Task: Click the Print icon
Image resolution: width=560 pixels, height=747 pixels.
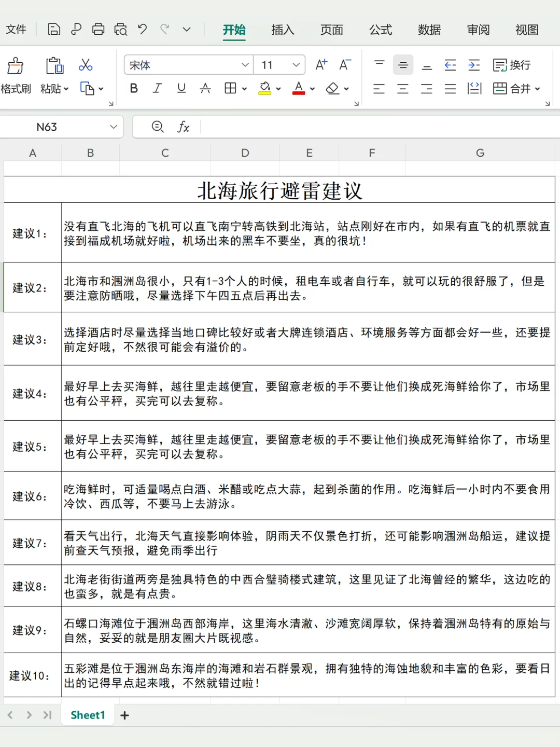Action: point(99,29)
